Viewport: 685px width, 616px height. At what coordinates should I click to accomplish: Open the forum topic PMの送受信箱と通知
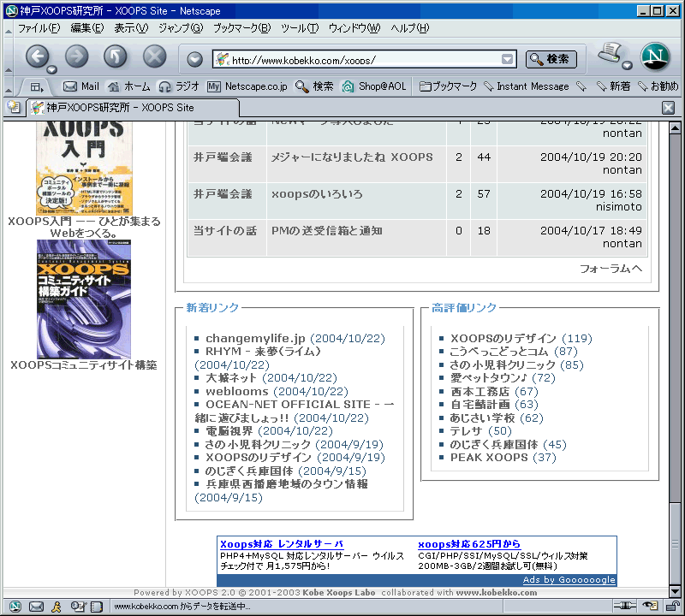click(327, 230)
